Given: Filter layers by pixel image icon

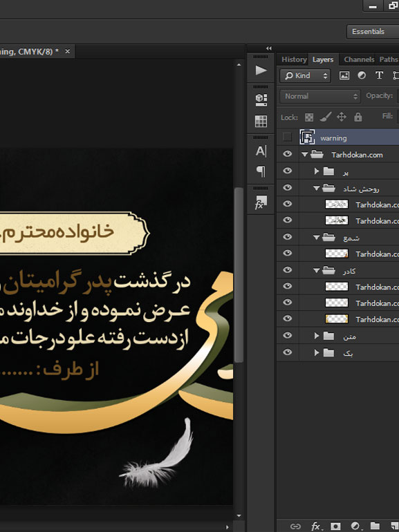Looking at the screenshot, I should pos(344,75).
